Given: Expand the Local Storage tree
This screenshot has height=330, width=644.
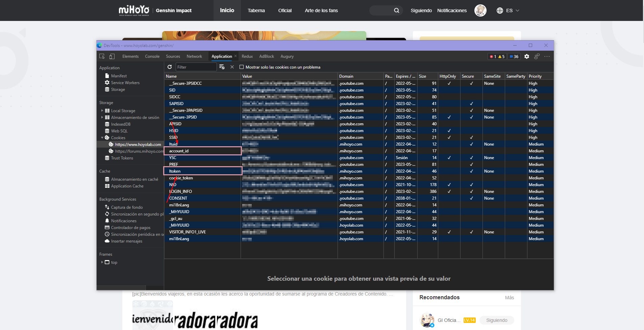Looking at the screenshot, I should point(102,110).
